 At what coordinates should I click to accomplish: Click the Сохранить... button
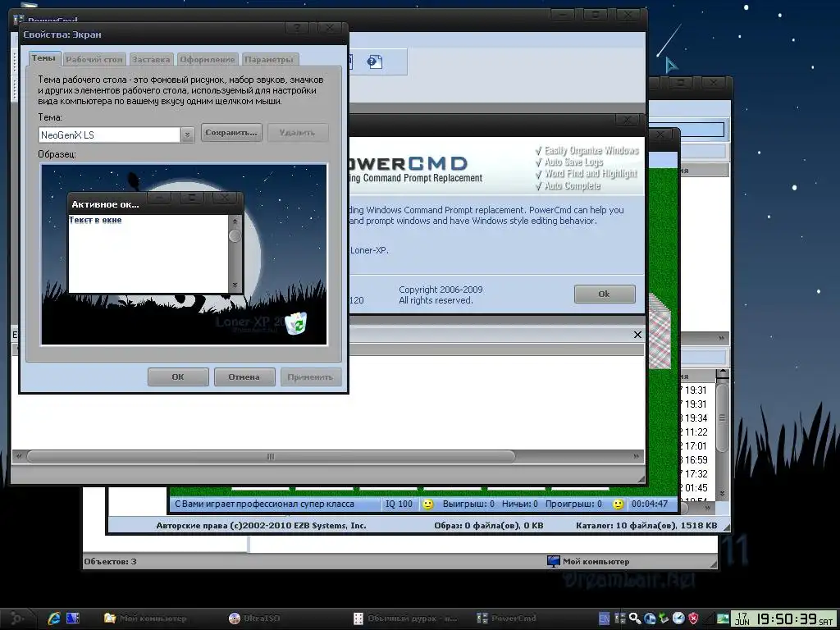[231, 133]
